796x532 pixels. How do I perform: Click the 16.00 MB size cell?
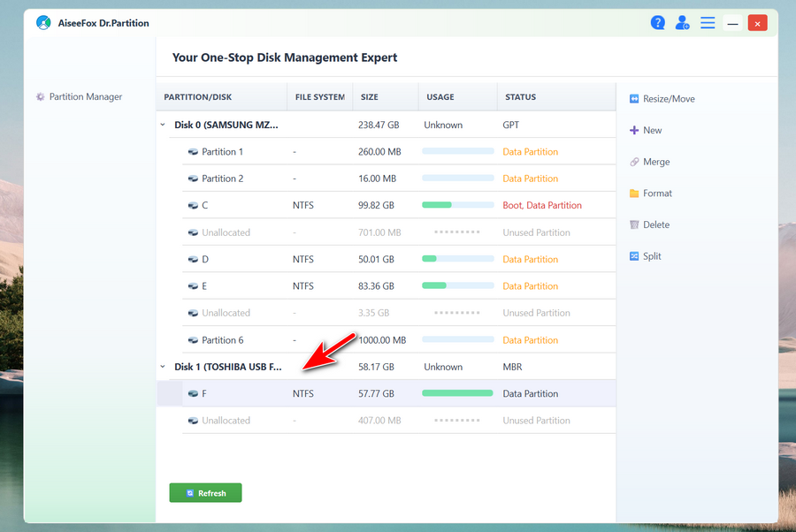(377, 179)
